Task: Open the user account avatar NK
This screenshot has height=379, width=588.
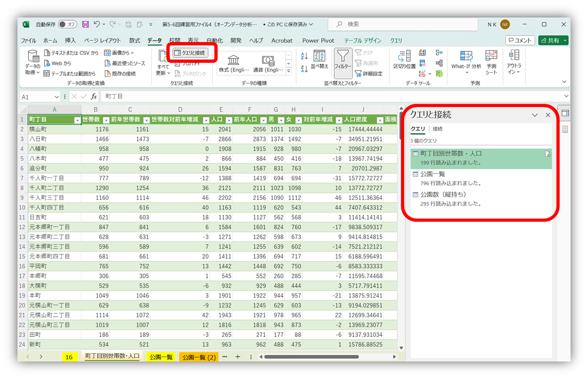Action: tap(505, 25)
